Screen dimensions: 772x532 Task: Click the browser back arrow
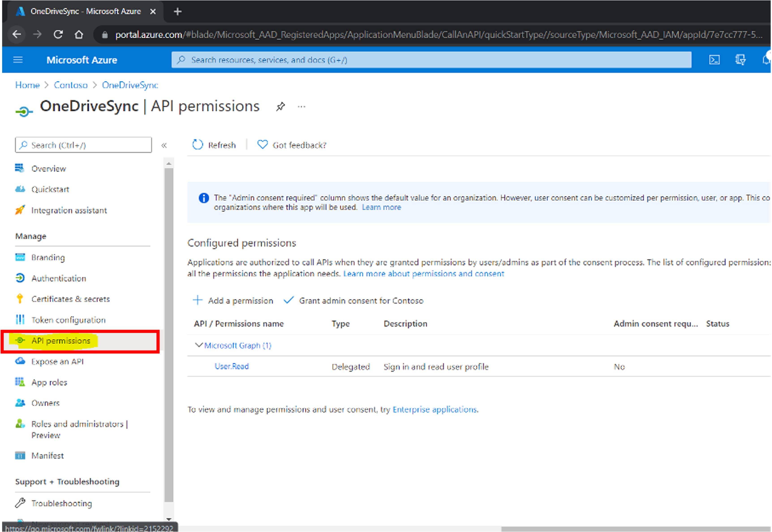click(x=17, y=34)
